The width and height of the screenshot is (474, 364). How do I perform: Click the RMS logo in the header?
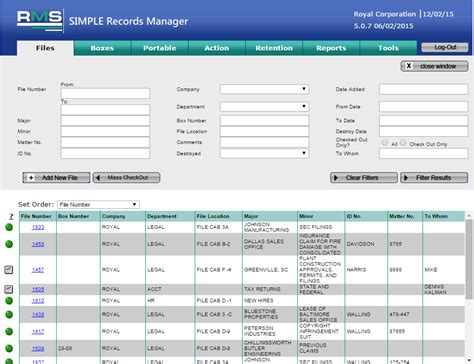40,21
